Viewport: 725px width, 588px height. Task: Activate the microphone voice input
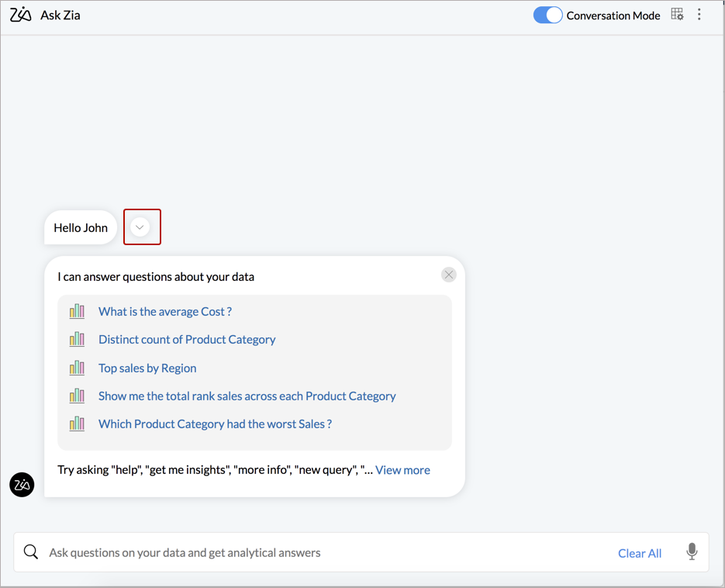(692, 552)
